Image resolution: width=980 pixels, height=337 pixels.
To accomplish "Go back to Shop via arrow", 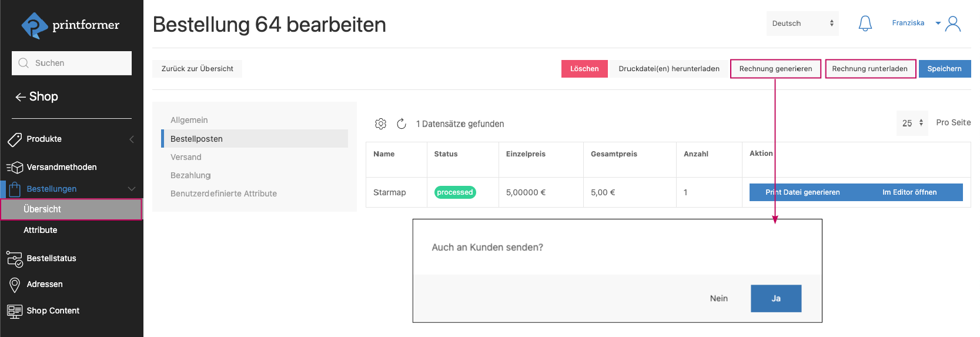I will coord(21,97).
